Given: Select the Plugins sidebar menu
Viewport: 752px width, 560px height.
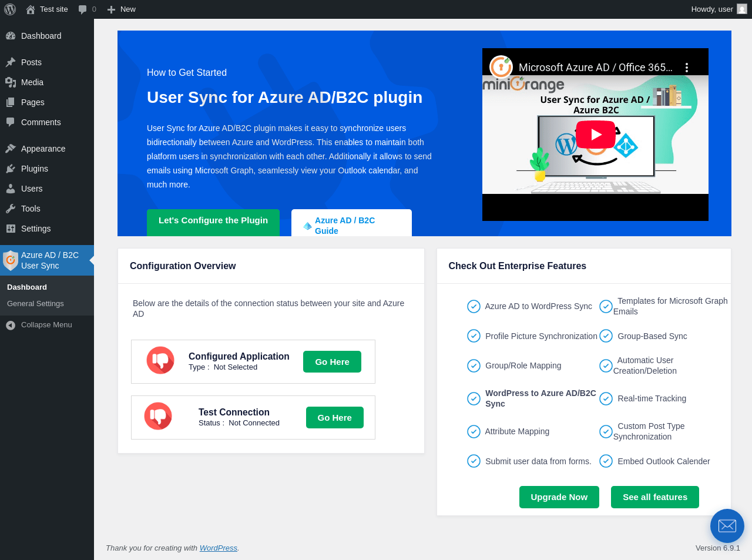Looking at the screenshot, I should tap(47, 169).
